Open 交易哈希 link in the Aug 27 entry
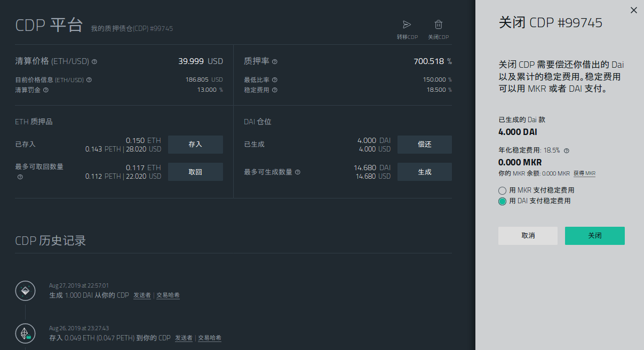 point(168,296)
